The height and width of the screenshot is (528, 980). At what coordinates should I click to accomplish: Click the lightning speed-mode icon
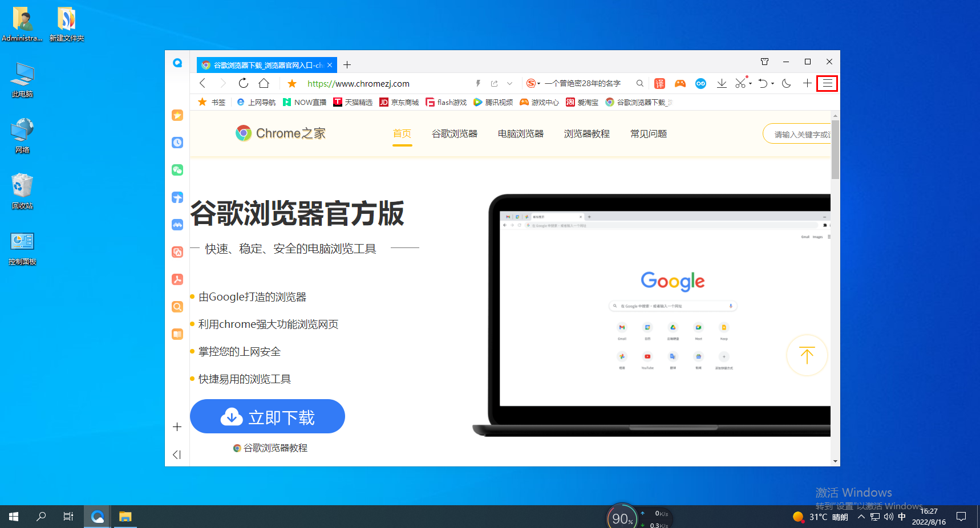478,84
